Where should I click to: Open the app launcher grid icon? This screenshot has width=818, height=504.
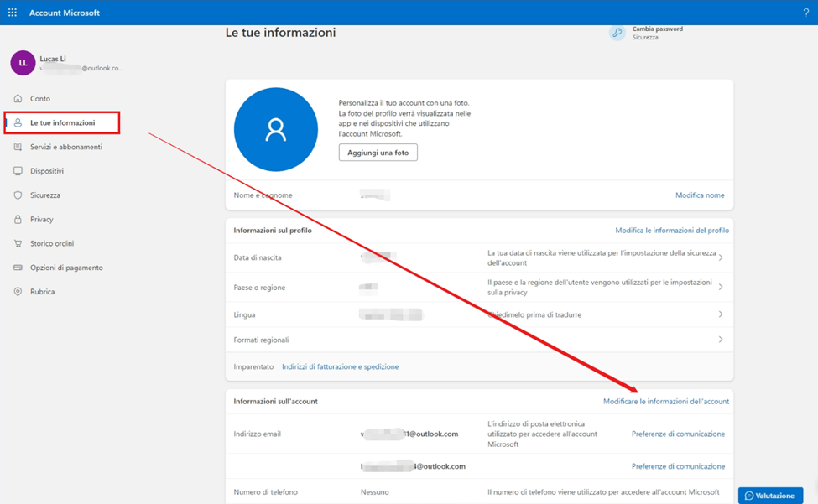(x=12, y=13)
